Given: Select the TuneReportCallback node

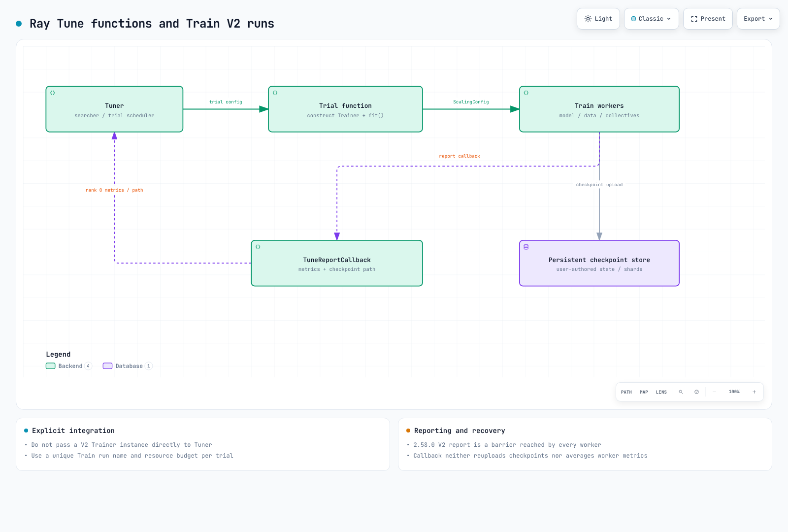Looking at the screenshot, I should point(337,263).
